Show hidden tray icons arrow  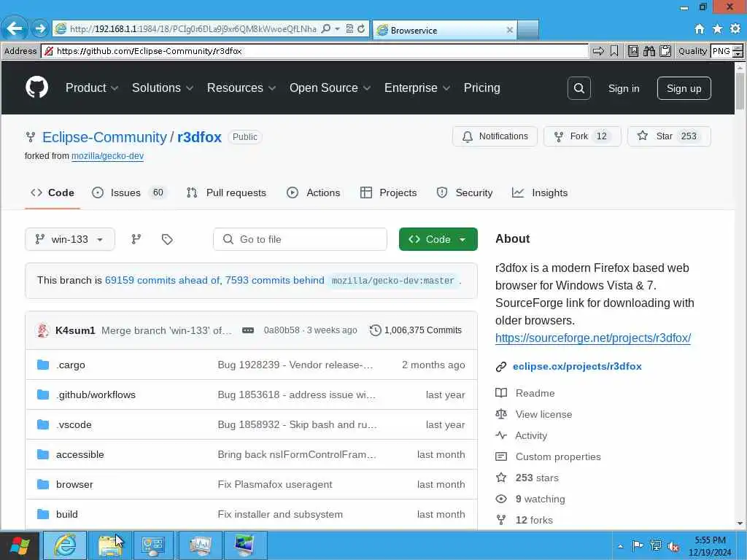tap(620, 545)
